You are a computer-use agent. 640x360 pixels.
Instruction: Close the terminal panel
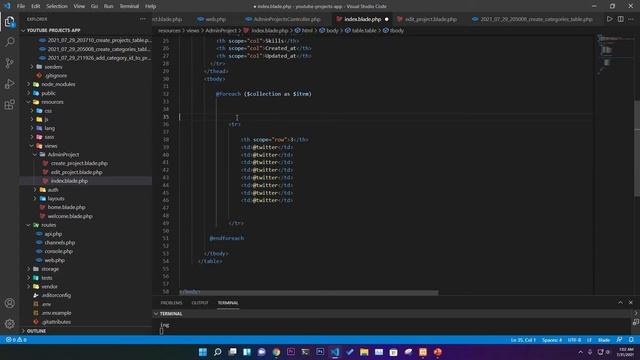pos(631,302)
